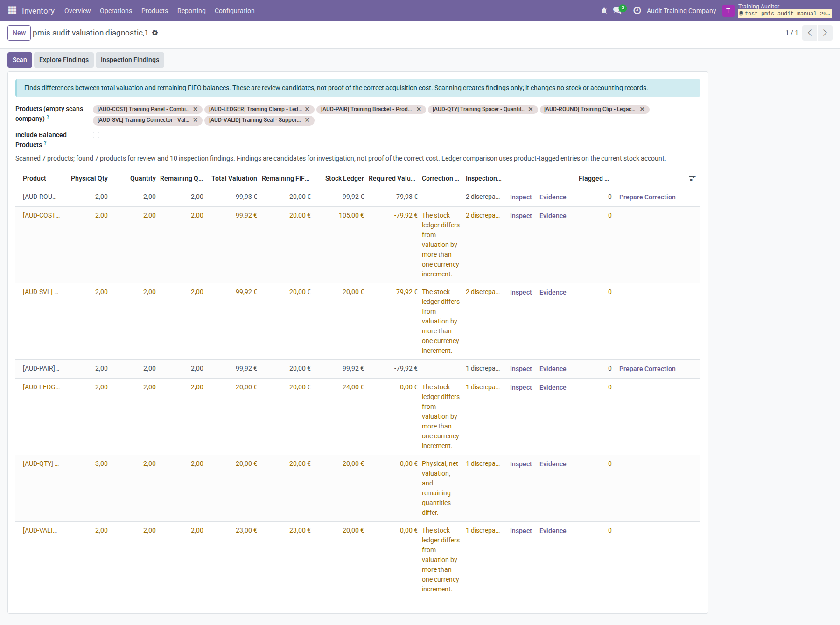The width and height of the screenshot is (840, 625).
Task: Remove the AUD-ROUND Training Clip tag
Action: [x=642, y=109]
